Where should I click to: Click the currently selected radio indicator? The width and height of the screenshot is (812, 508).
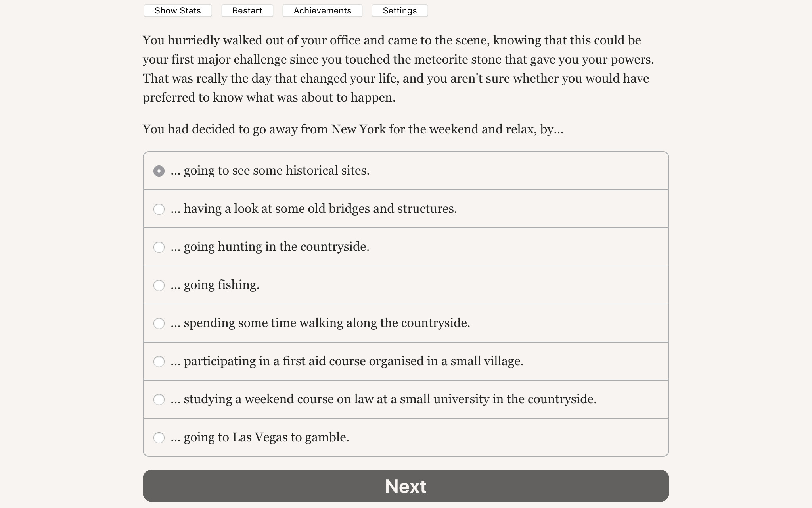click(x=159, y=171)
